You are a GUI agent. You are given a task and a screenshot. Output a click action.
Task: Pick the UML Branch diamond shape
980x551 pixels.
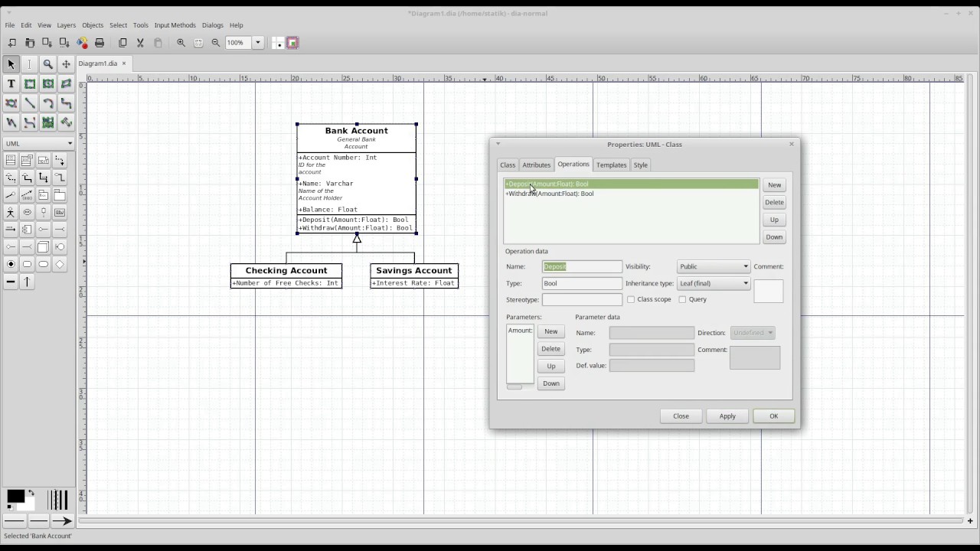click(x=60, y=264)
